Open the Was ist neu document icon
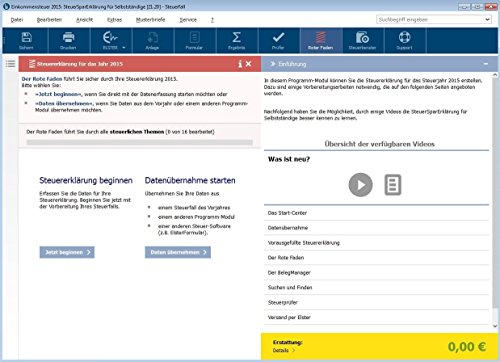 click(393, 185)
